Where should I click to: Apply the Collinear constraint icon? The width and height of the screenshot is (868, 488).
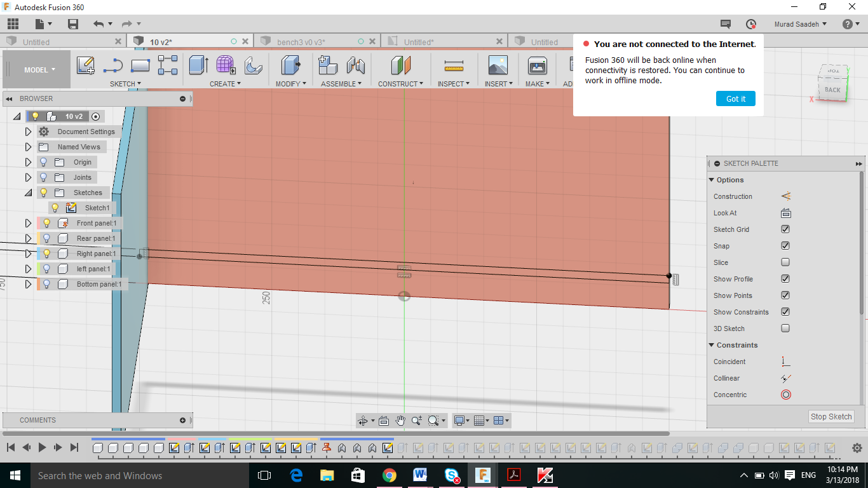786,378
